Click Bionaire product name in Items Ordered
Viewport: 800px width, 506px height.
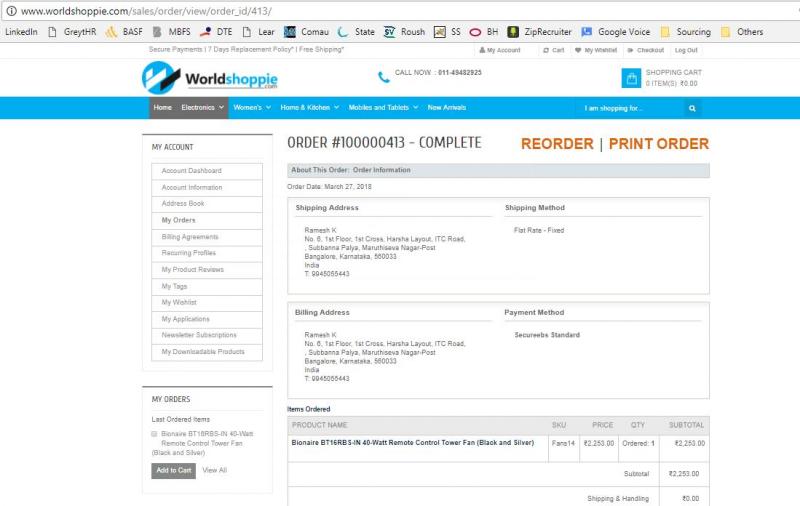(412, 443)
